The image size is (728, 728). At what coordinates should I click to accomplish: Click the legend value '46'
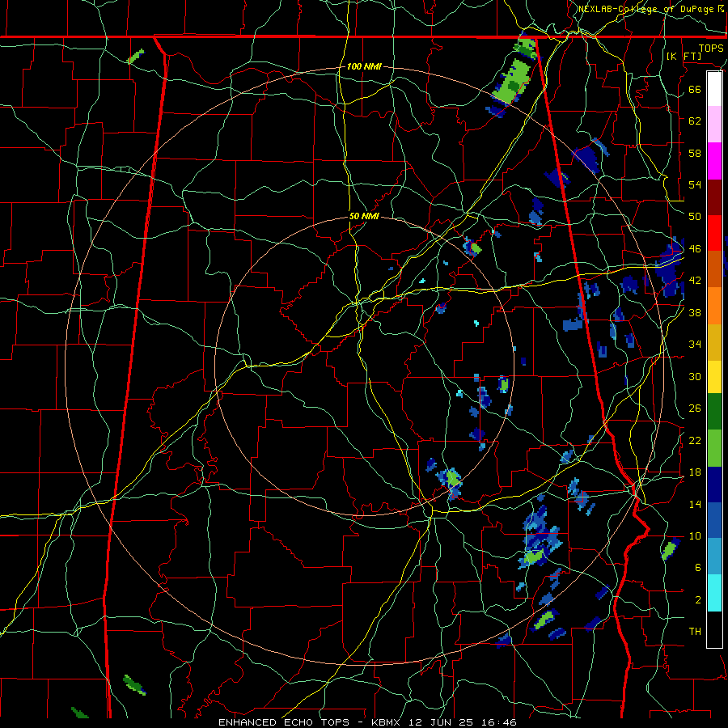695,249
